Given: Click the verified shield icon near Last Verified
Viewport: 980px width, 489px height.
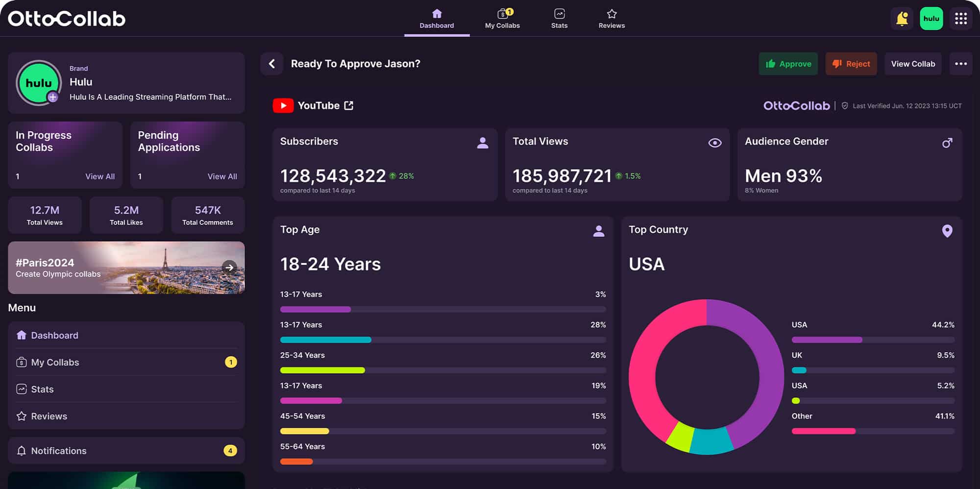Looking at the screenshot, I should click(845, 106).
